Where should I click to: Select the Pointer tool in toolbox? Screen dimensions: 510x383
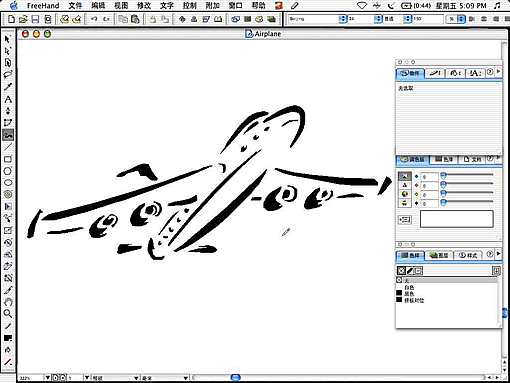tap(8, 39)
